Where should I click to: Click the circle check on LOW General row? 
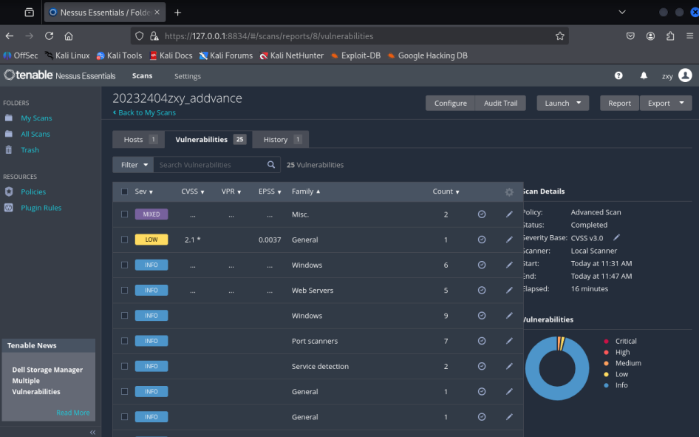click(482, 240)
